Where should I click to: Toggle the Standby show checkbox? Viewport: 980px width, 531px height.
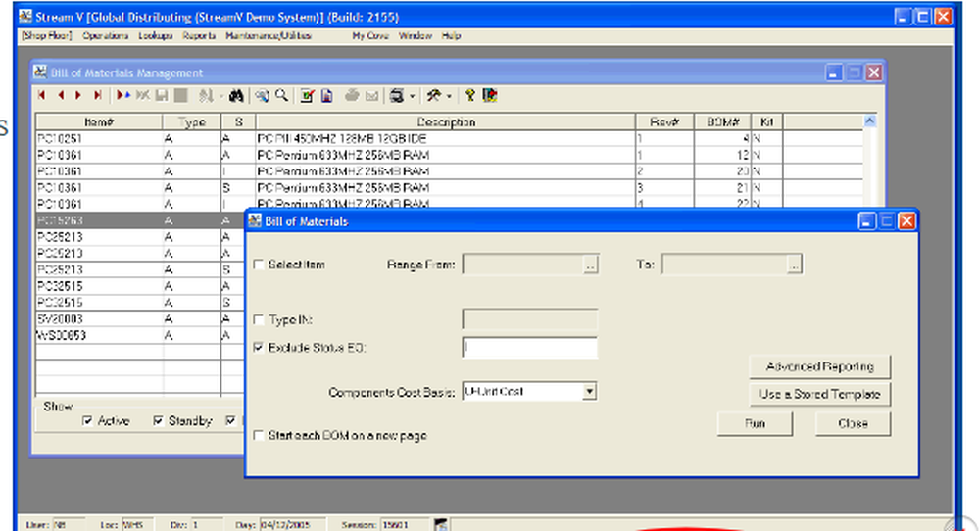coord(158,421)
